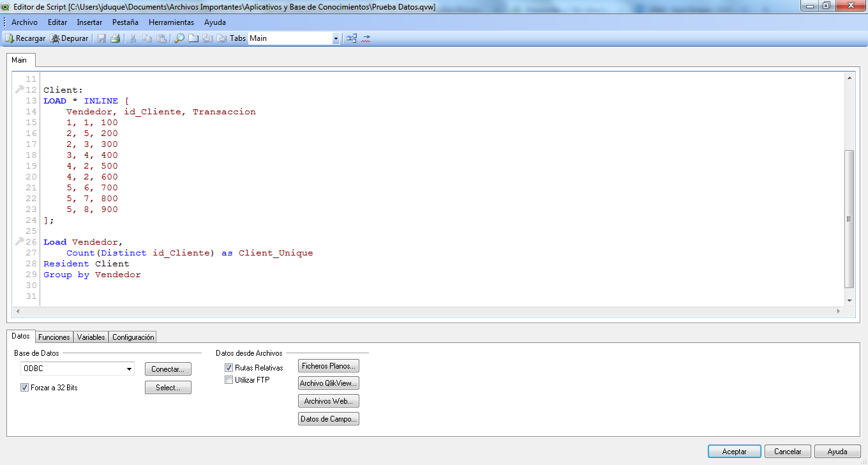Click the "3, 4, 400" data row

point(92,155)
